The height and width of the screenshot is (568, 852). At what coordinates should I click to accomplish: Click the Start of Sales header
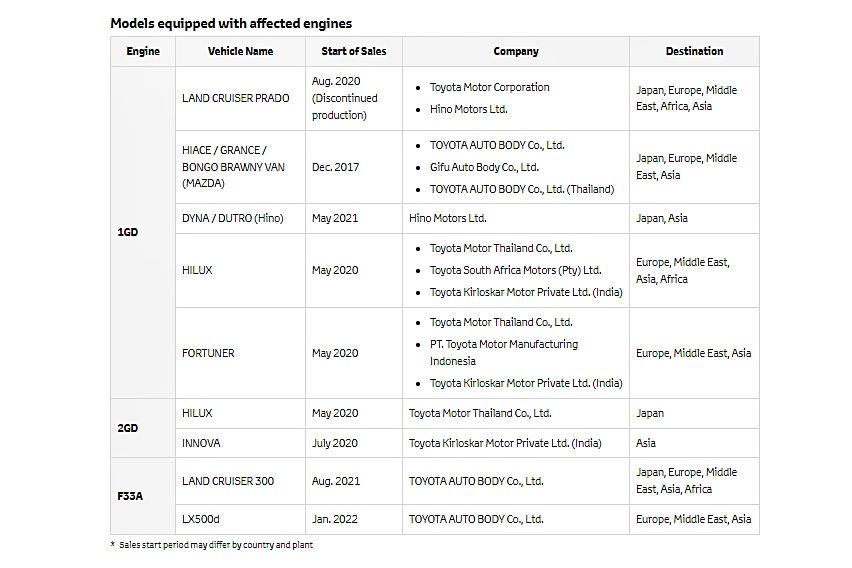coord(354,51)
